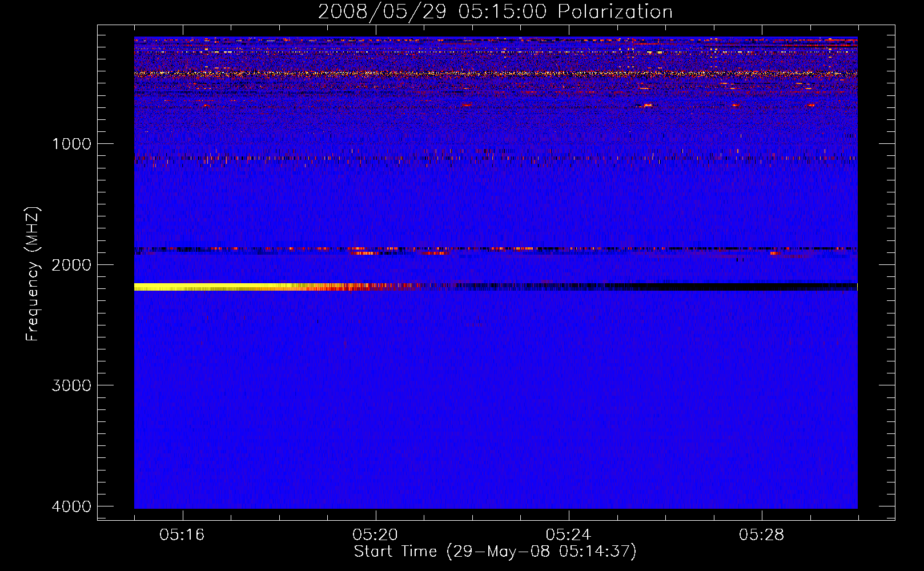Viewport: 924px width, 571px height.
Task: Select the 'Start Time (29-May-08 05:14:37)' axis label
Action: (495, 552)
